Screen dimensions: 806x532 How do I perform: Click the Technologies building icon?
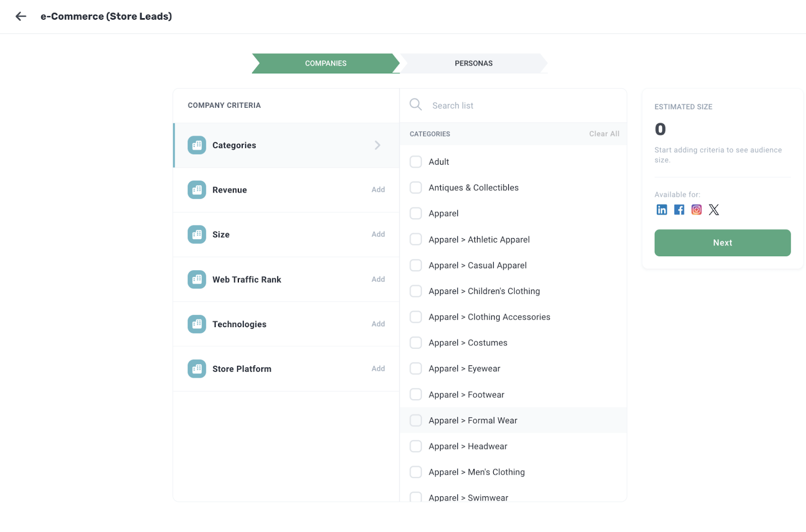point(197,324)
